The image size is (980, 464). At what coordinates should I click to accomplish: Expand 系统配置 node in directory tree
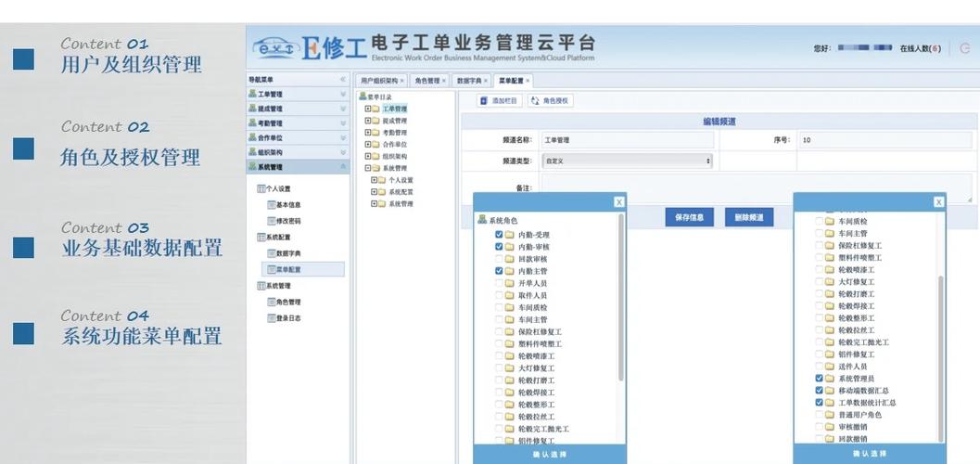pyautogui.click(x=375, y=192)
